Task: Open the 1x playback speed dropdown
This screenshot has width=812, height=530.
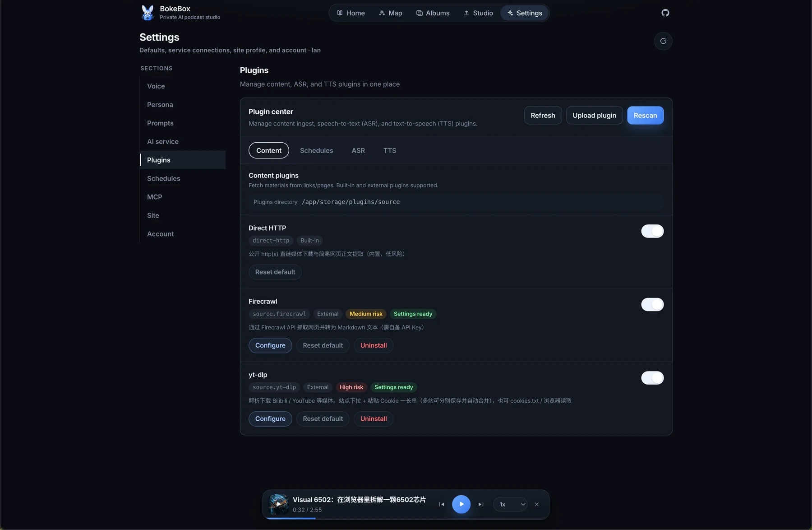Action: coord(510,504)
